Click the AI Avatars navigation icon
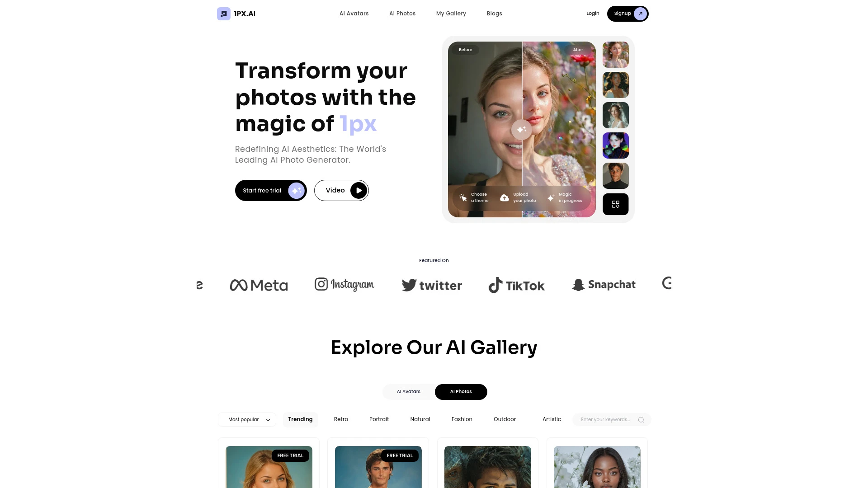 coord(354,13)
